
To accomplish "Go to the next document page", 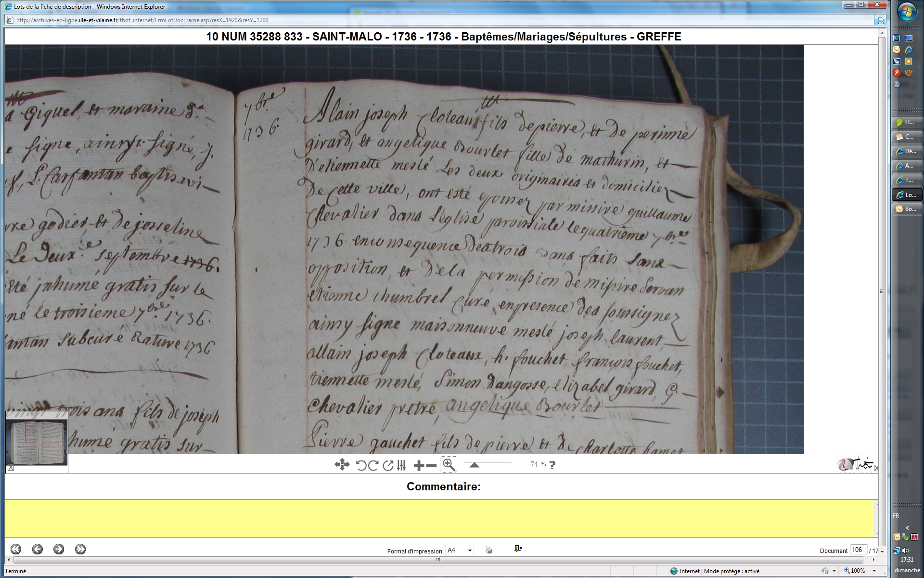I will [x=59, y=549].
